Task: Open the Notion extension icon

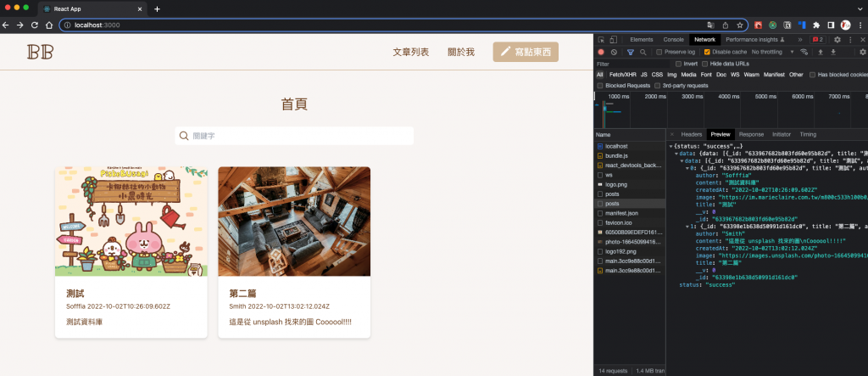Action: pos(787,25)
